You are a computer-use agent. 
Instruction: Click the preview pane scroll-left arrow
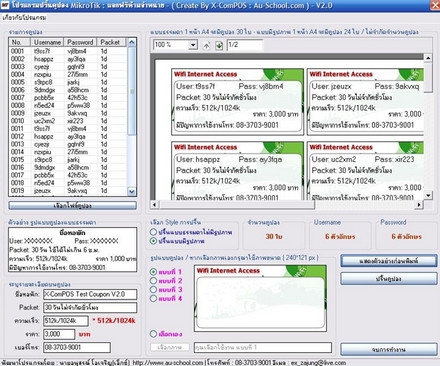154,204
